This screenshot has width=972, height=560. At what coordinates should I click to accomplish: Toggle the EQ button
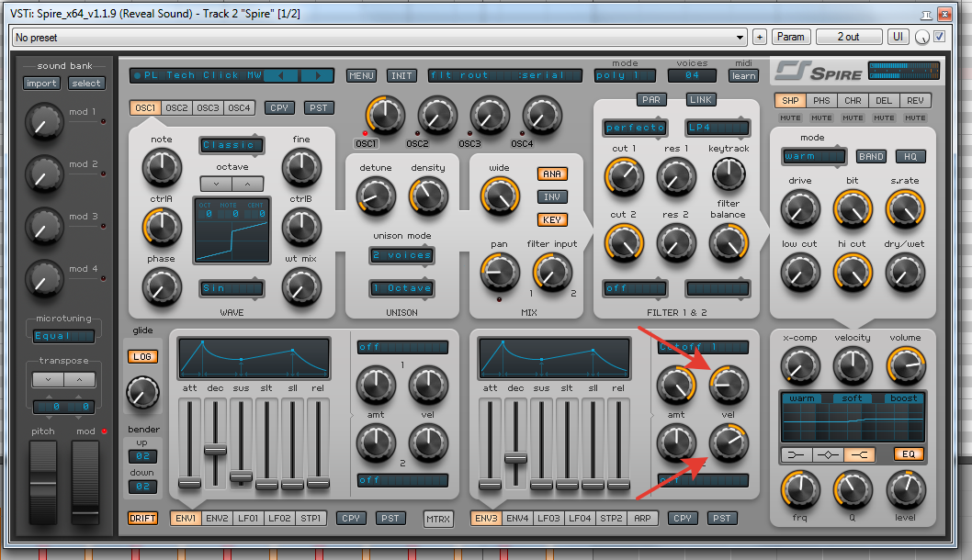(909, 454)
